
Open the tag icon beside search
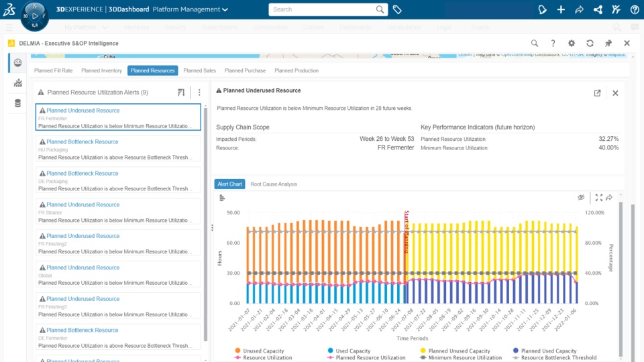click(397, 9)
